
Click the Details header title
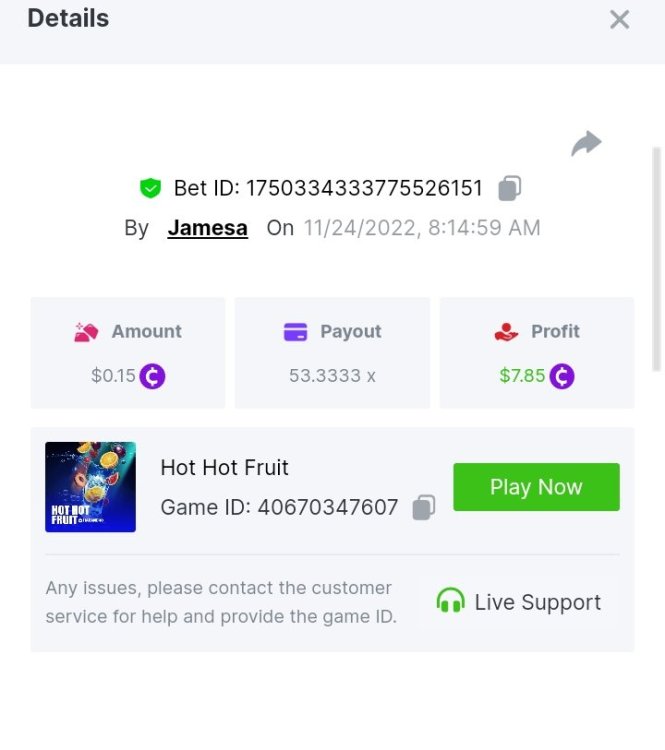pos(68,18)
